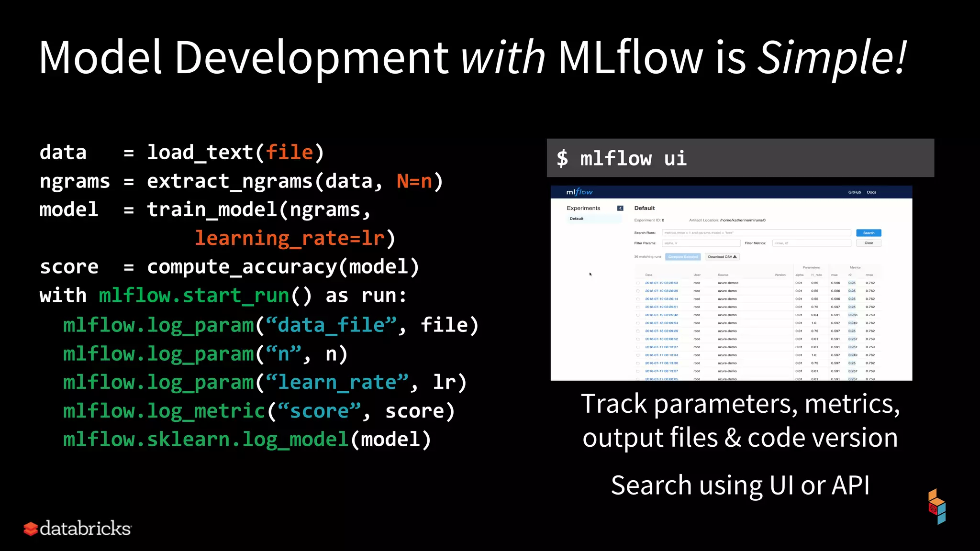Viewport: 980px width, 551px height.
Task: Select the Default experiment in sidebar
Action: pyautogui.click(x=577, y=219)
